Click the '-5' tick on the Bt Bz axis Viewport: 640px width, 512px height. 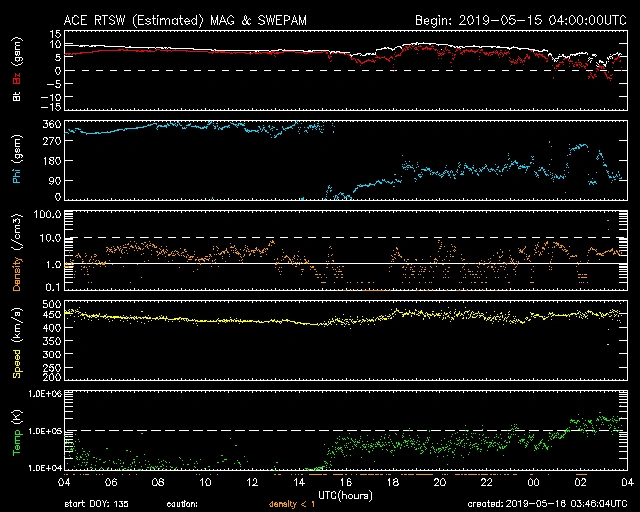click(x=54, y=84)
